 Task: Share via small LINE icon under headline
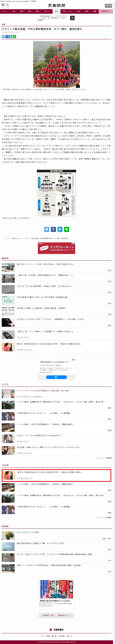15,37
